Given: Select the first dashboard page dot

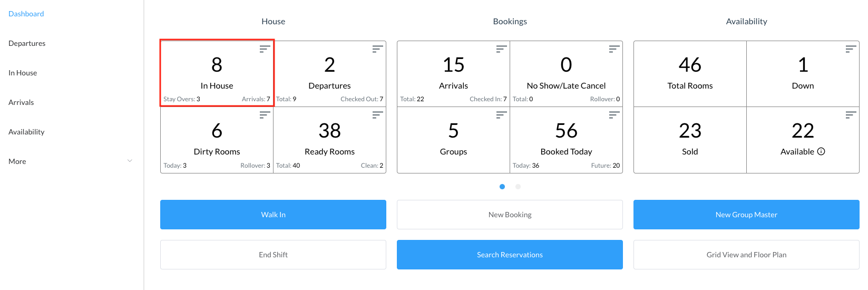Looking at the screenshot, I should tap(502, 187).
